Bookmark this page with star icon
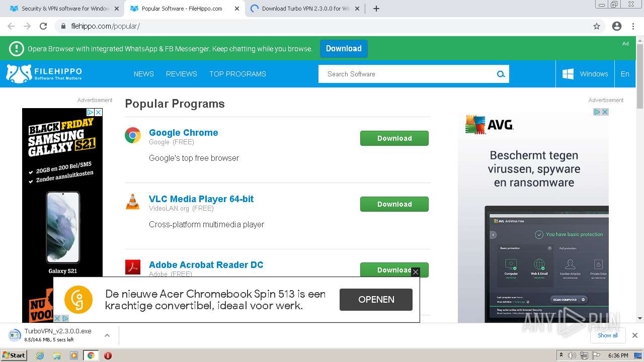 (597, 26)
